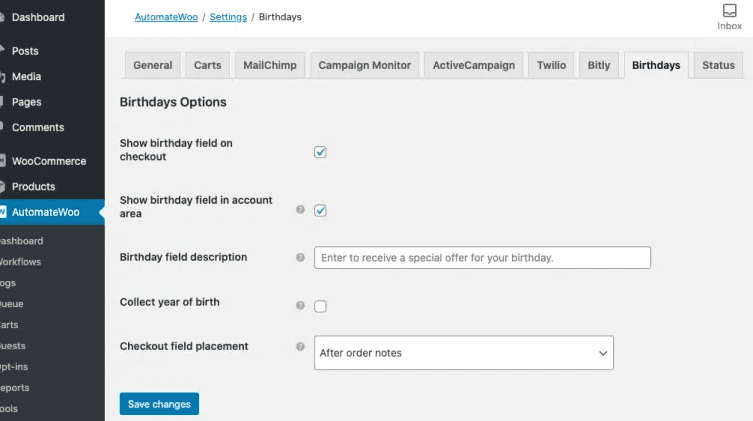This screenshot has height=421, width=753.
Task: Go to the Settings breadcrumb link
Action: tap(228, 17)
